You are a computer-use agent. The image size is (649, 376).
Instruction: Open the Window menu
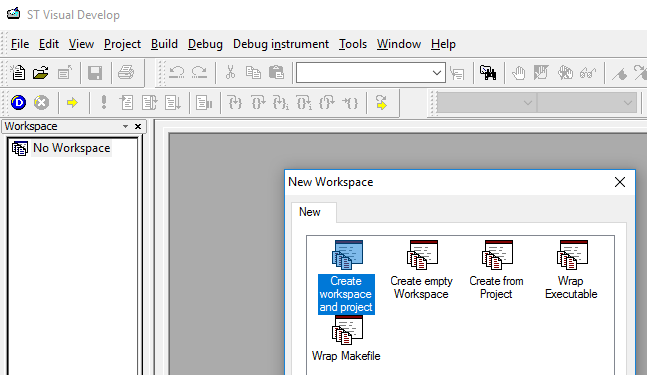pyautogui.click(x=399, y=44)
